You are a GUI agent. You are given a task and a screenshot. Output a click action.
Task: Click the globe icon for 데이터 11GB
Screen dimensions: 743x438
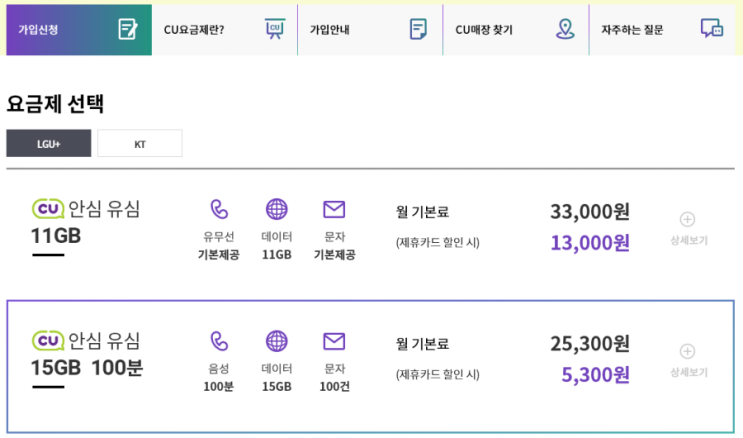tap(277, 209)
